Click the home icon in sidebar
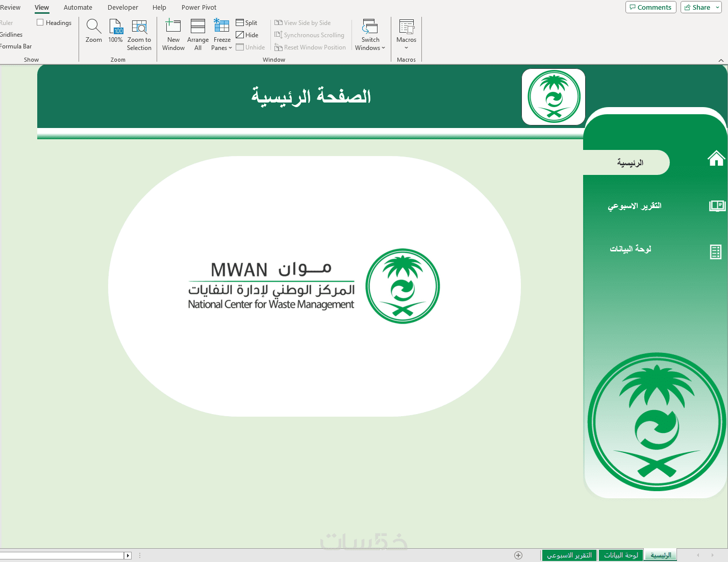The image size is (728, 562). coord(716,158)
